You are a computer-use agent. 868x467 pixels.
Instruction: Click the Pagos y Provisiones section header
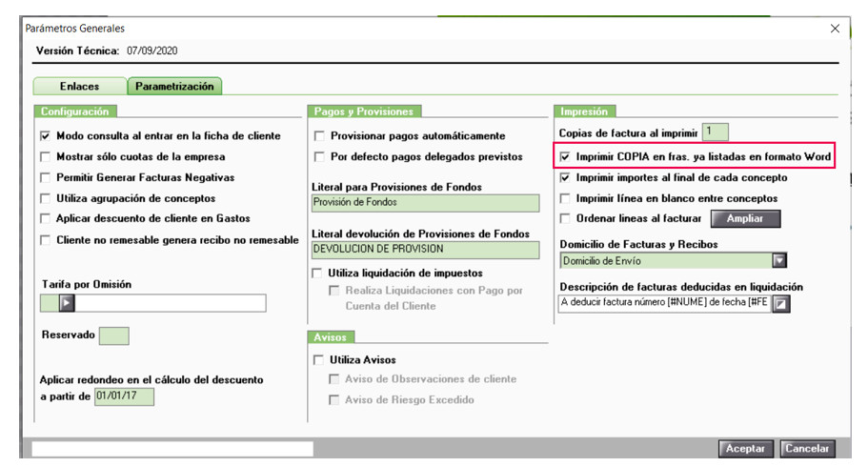coord(364,112)
